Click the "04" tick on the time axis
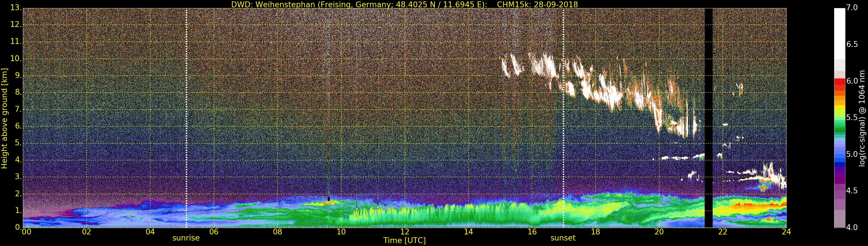Viewport: 868px width, 246px height. pos(150,232)
